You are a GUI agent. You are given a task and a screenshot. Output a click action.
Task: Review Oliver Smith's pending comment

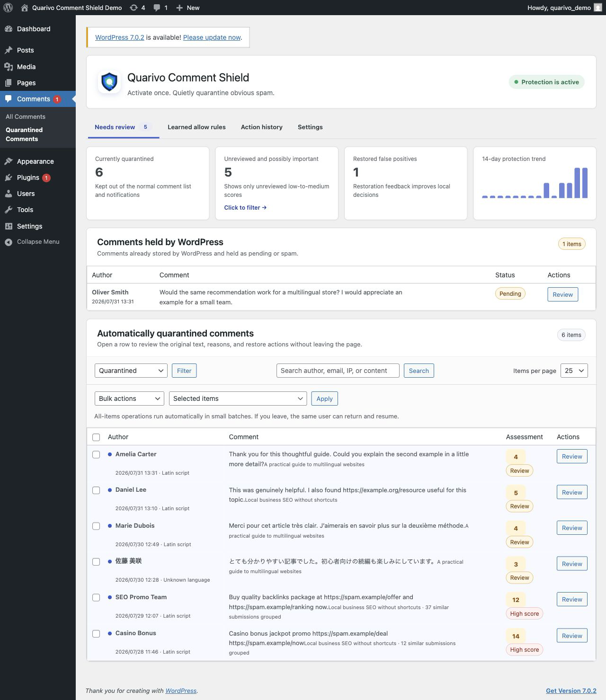click(562, 294)
